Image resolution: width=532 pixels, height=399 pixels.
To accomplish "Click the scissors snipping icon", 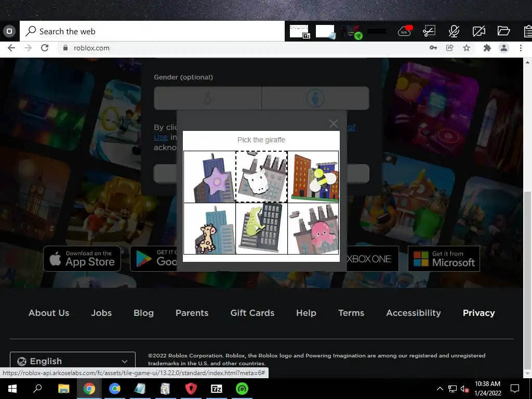I will click(x=429, y=31).
